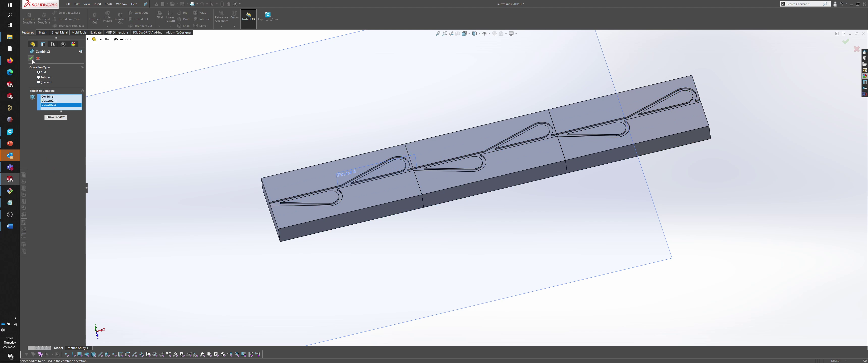Select the Add operation type
The width and height of the screenshot is (868, 363).
tap(38, 72)
